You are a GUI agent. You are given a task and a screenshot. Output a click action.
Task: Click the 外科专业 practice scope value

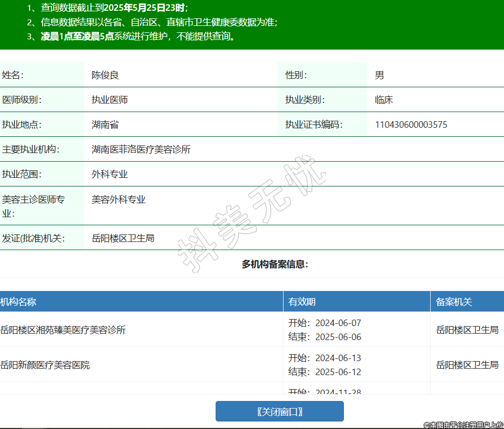pyautogui.click(x=109, y=175)
